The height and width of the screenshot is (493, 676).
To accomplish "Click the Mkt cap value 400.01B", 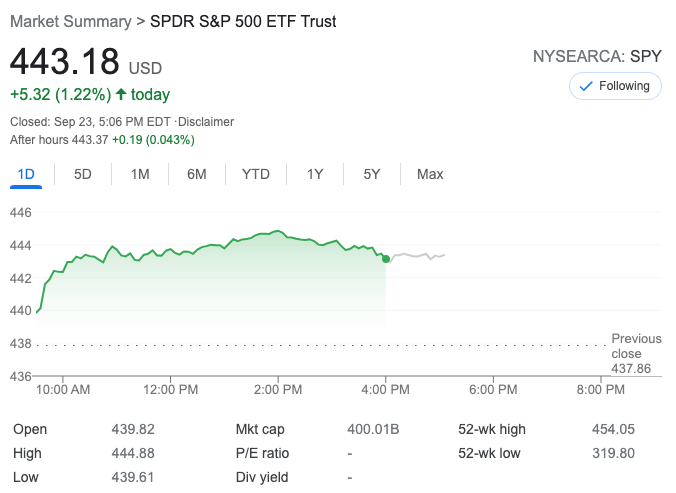I will [373, 429].
